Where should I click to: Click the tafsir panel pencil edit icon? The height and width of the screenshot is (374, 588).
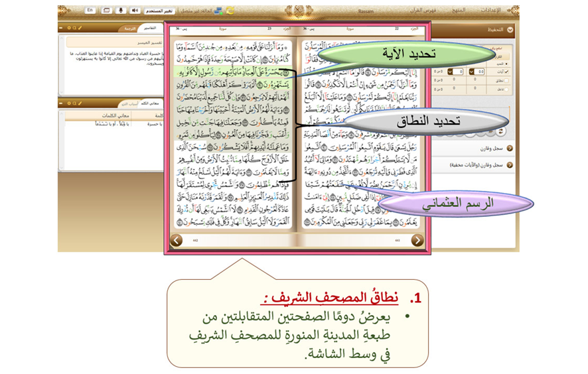click(x=80, y=28)
